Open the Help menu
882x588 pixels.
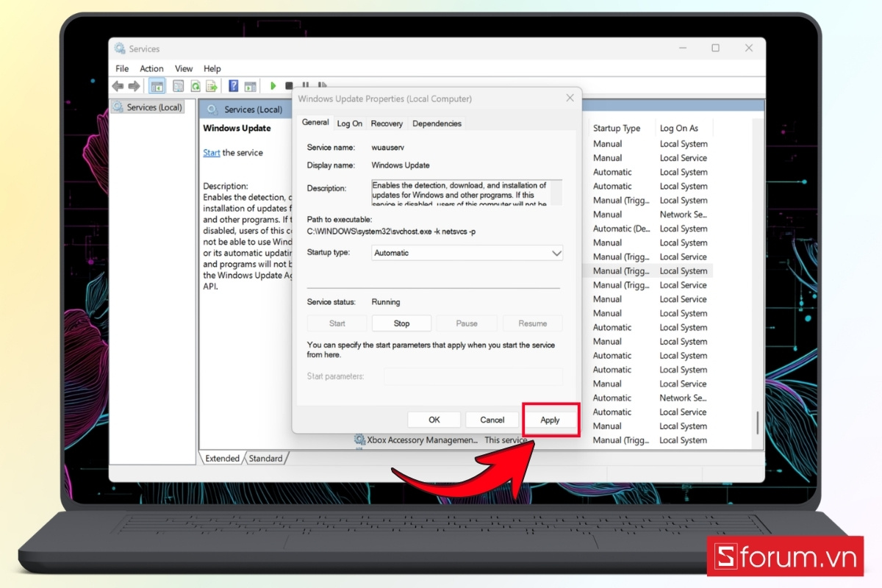(x=212, y=68)
